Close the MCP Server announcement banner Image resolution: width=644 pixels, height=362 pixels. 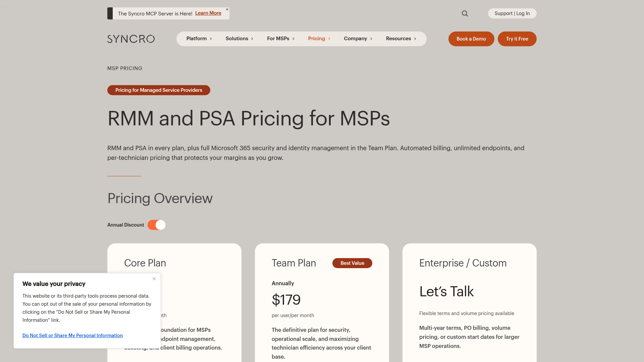227,9
